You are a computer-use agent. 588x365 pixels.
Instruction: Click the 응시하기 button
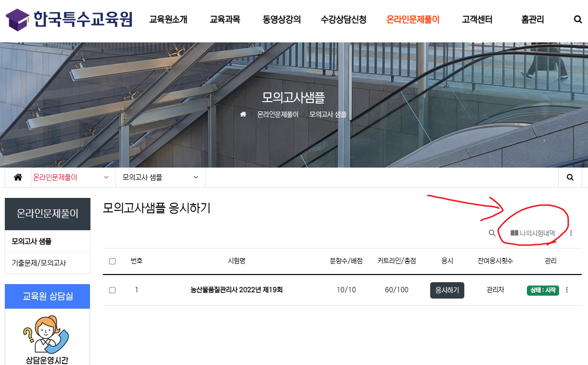447,290
